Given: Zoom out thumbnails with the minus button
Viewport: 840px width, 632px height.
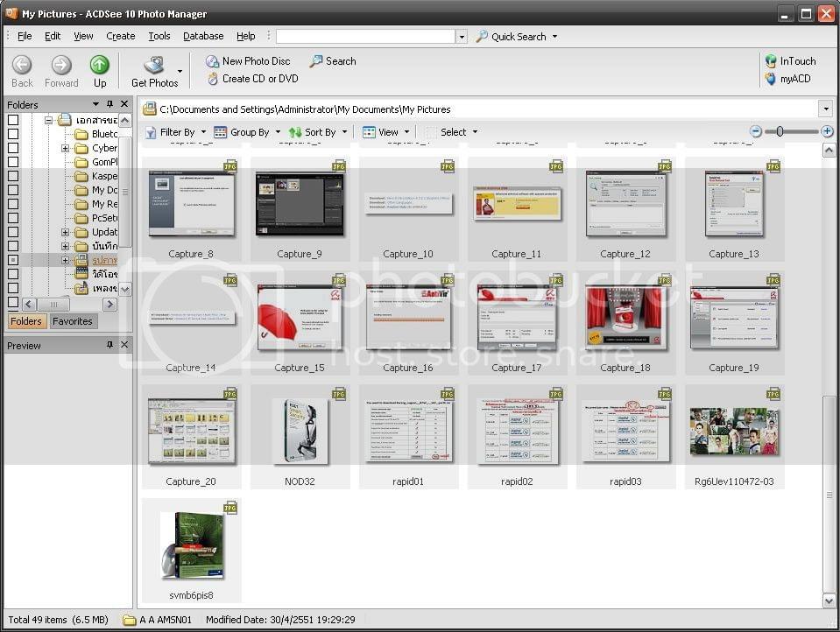Looking at the screenshot, I should pyautogui.click(x=755, y=131).
